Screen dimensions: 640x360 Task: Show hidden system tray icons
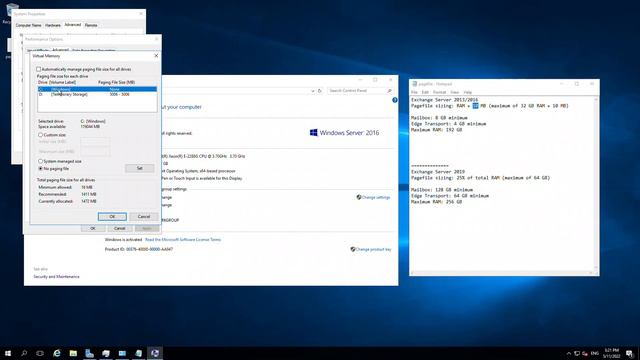coord(569,353)
